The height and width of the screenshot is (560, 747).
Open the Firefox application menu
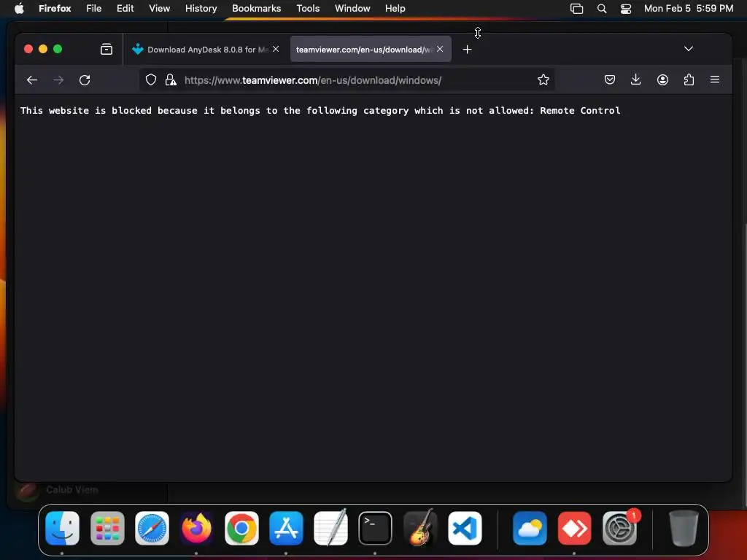tap(55, 8)
